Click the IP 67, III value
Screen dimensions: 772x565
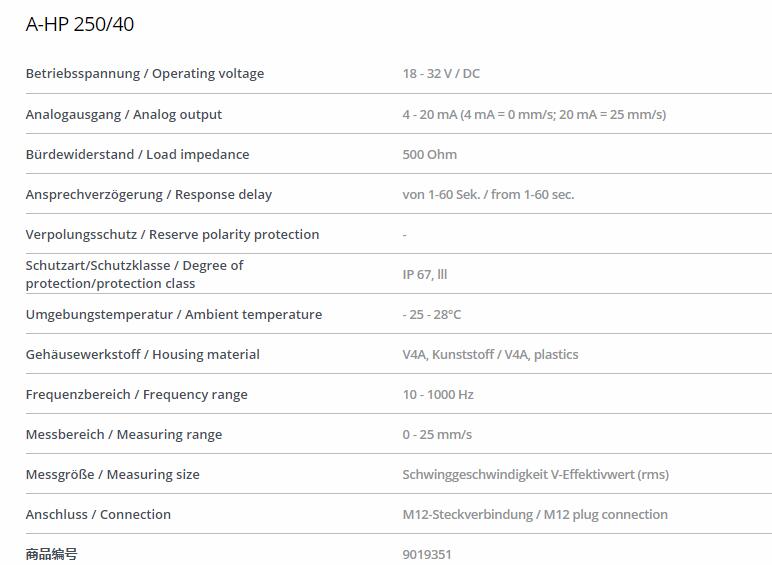pos(425,275)
